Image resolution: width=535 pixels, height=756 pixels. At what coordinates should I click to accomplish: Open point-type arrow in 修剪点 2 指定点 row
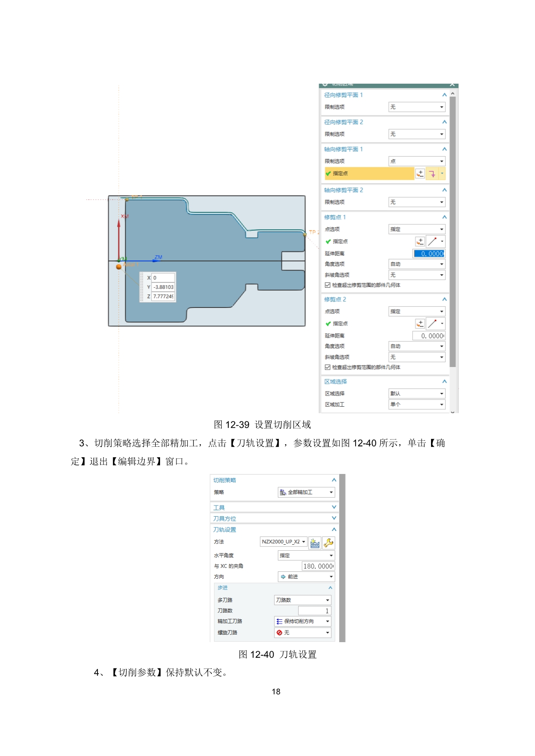[x=442, y=323]
